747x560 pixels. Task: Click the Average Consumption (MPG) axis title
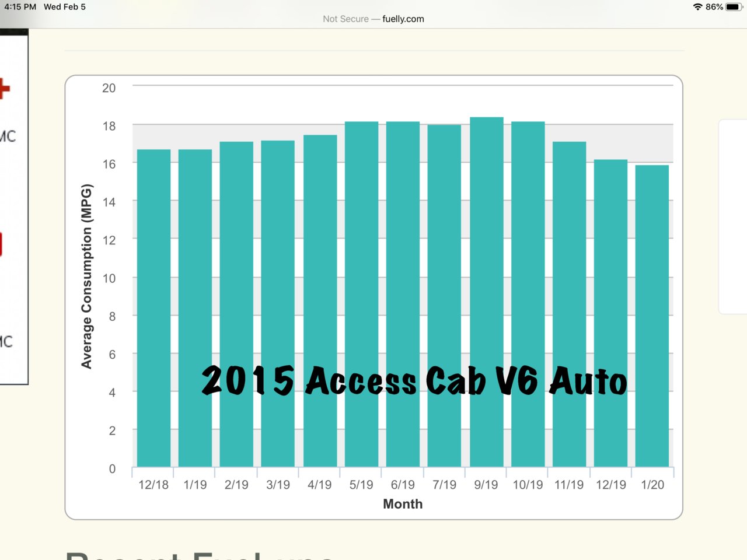pos(86,276)
